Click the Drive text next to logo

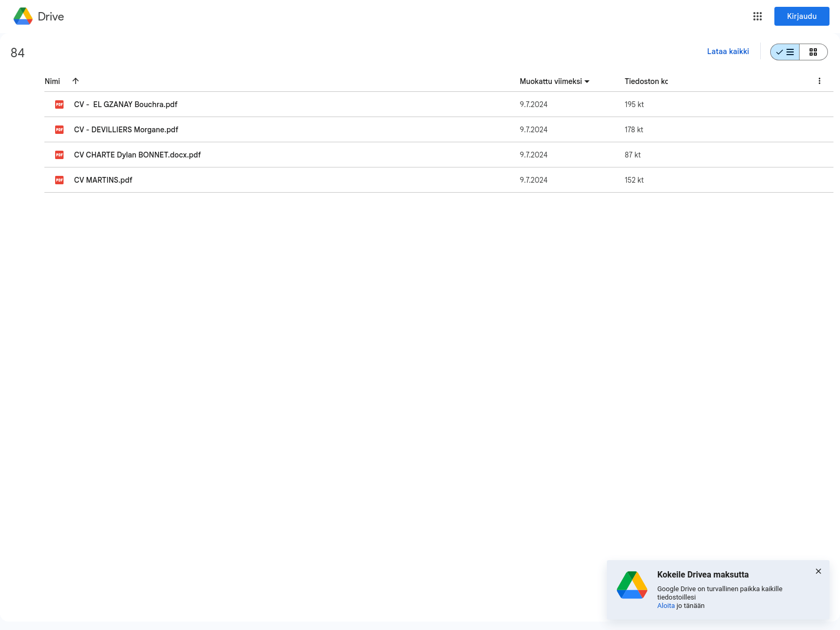pos(51,16)
